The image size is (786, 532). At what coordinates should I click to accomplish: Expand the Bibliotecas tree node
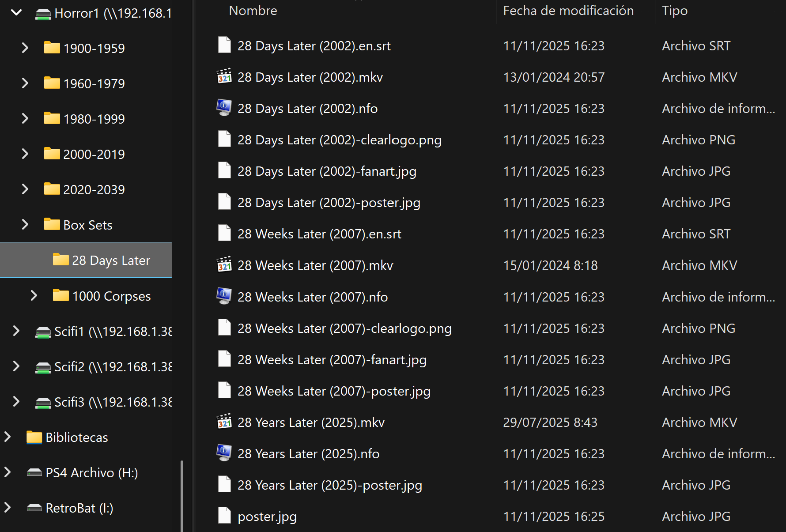[x=8, y=437]
